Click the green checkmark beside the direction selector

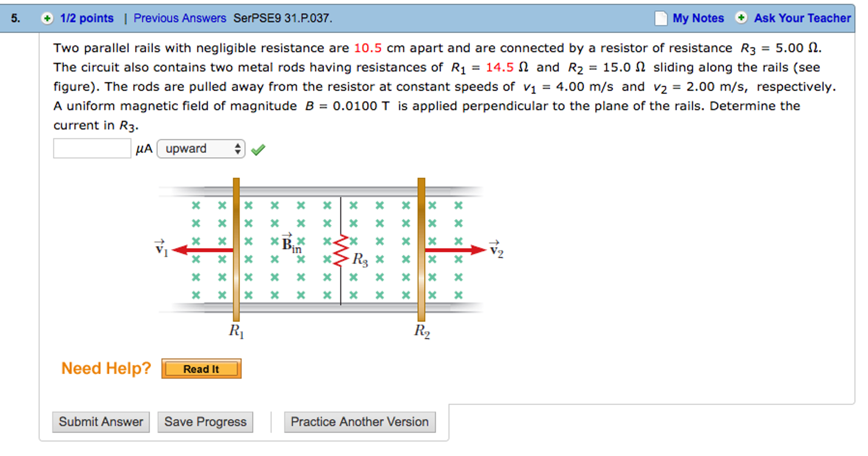(258, 149)
